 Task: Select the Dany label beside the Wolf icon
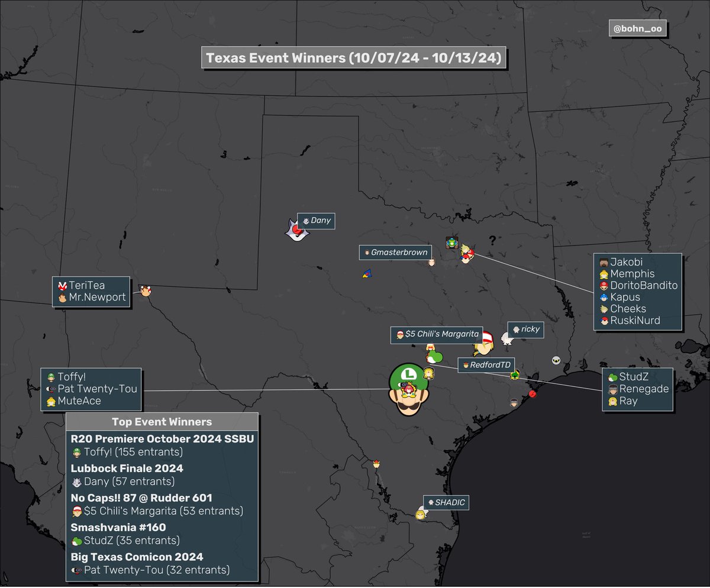pyautogui.click(x=317, y=221)
